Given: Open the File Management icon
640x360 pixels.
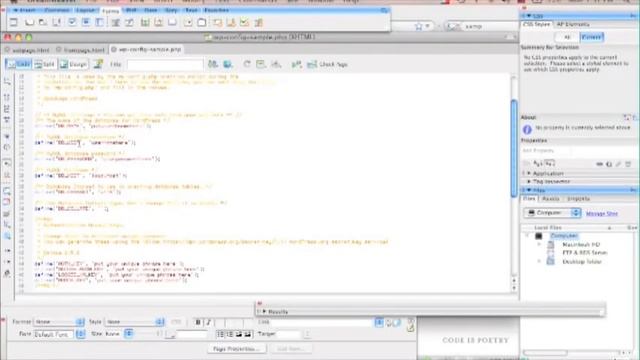Looking at the screenshot, I should (x=213, y=64).
